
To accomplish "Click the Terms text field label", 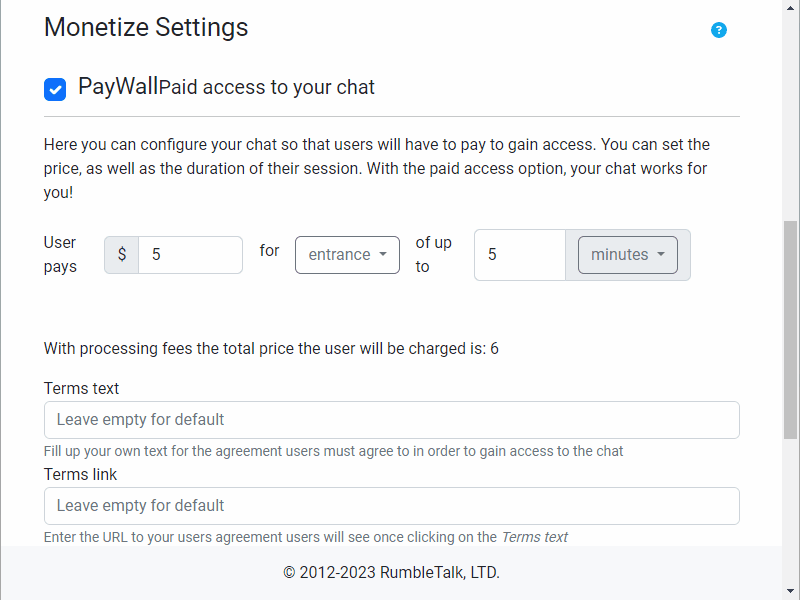I will pyautogui.click(x=81, y=388).
